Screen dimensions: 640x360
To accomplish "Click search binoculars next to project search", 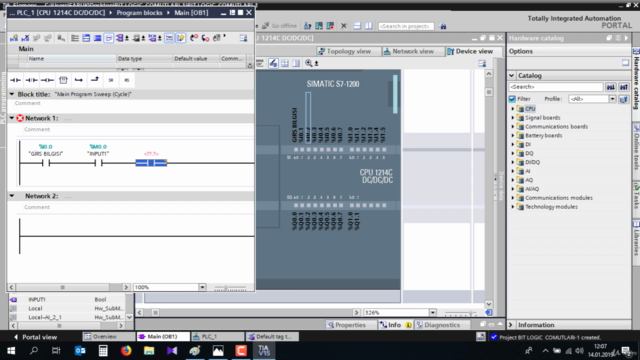I will (x=442, y=26).
